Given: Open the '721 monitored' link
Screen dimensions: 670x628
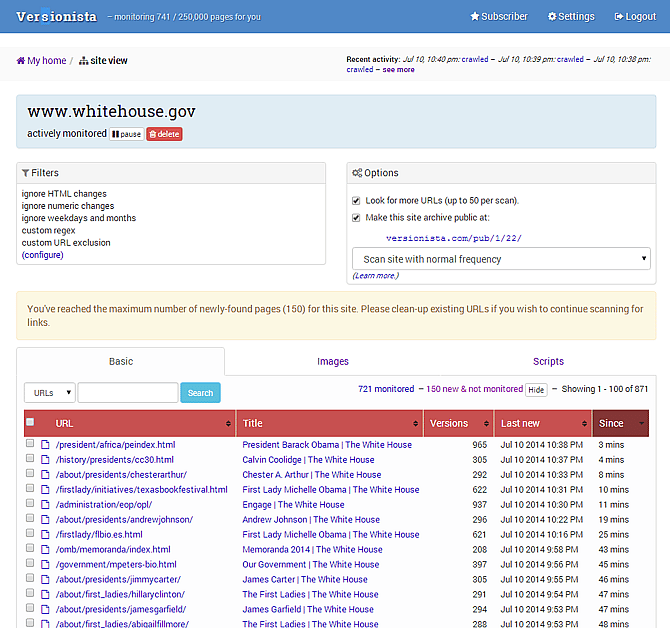Looking at the screenshot, I should (x=386, y=389).
